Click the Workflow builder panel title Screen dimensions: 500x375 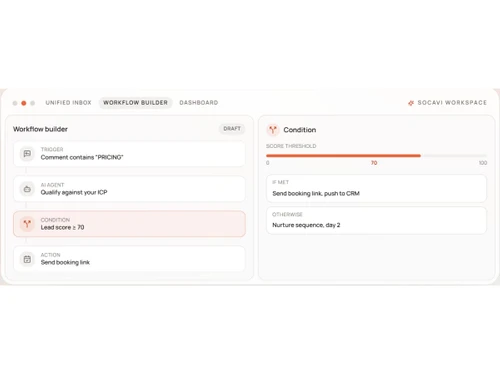(x=40, y=129)
